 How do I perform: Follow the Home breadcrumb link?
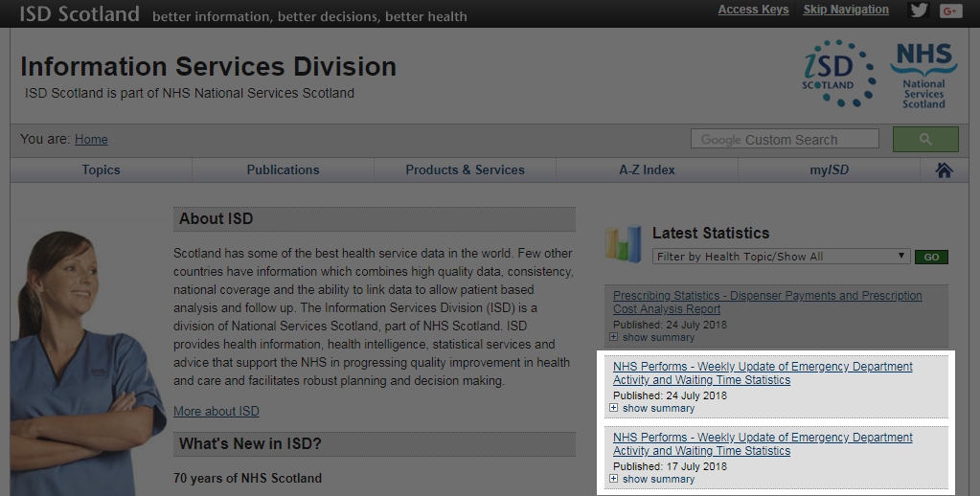(x=91, y=139)
